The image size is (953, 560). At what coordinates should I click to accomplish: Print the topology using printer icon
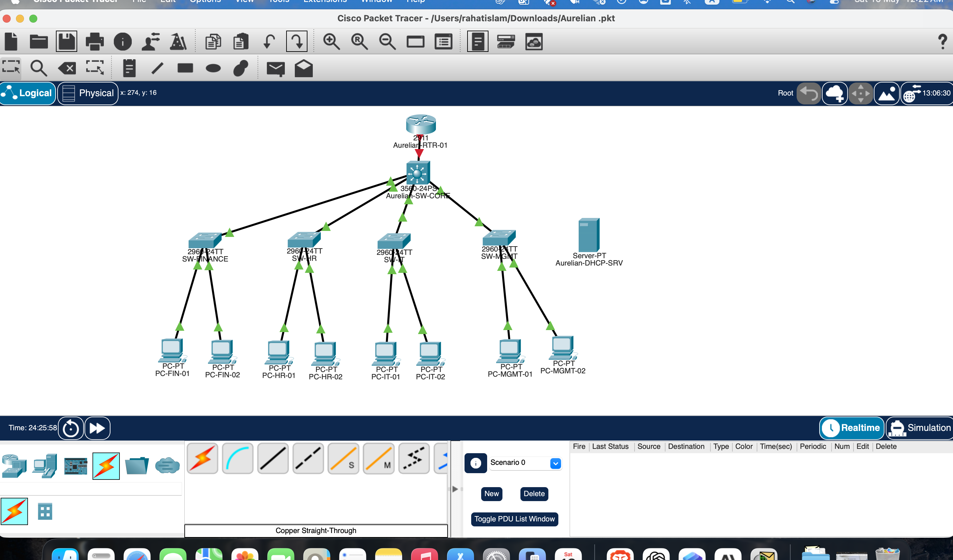[x=95, y=41]
